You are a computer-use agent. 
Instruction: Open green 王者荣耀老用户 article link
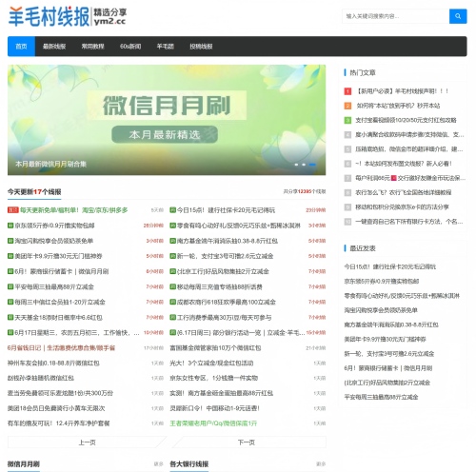click(x=213, y=423)
